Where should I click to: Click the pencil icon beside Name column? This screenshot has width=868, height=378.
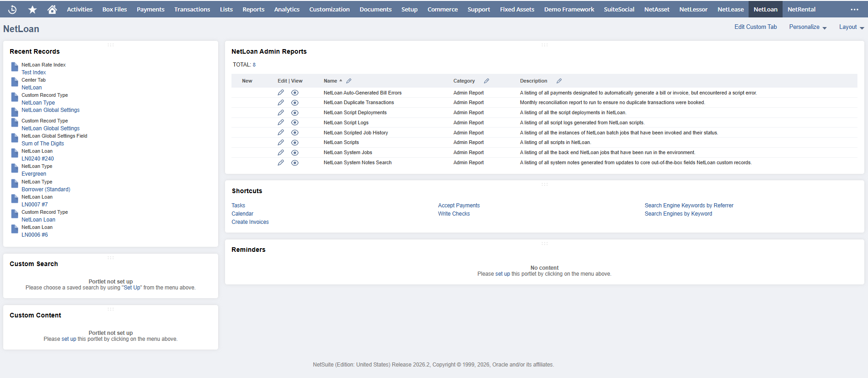point(349,81)
